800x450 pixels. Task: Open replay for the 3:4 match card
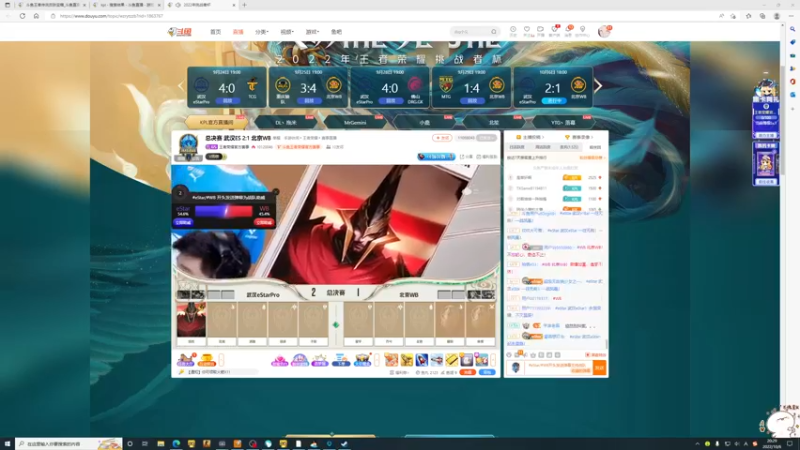click(309, 101)
